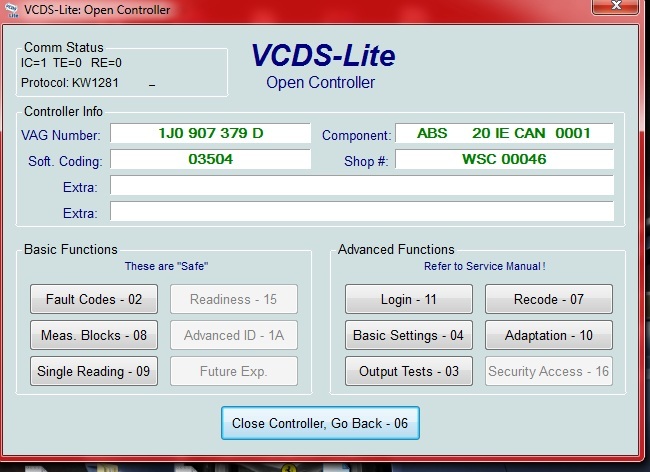Select Single Reading - 09

coord(93,371)
